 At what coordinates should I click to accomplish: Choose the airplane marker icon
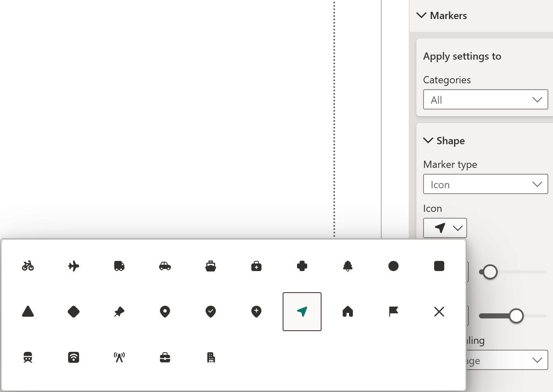[74, 266]
